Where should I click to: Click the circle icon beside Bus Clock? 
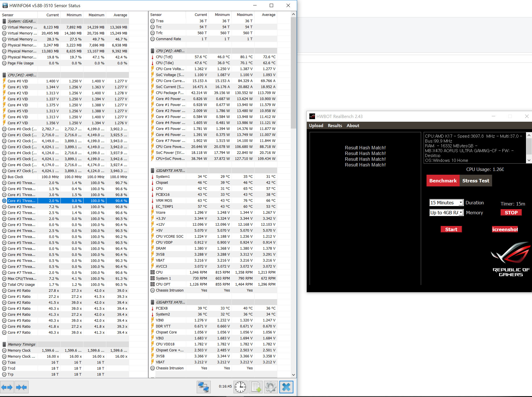tap(4, 177)
